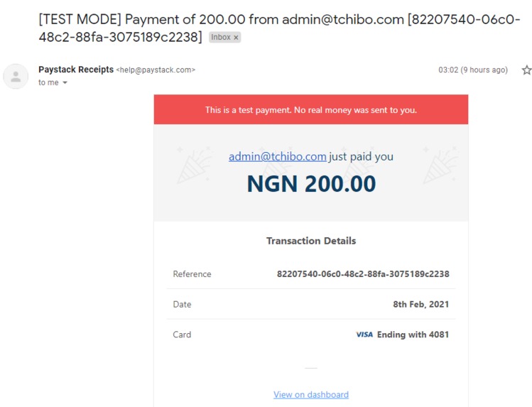Click the email subject line text
Screen dimensions: 532x407
point(279,28)
